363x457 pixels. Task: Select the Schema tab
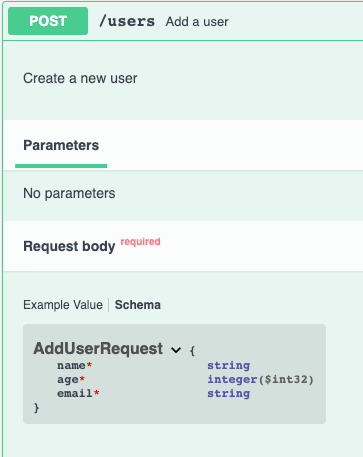[x=138, y=305]
